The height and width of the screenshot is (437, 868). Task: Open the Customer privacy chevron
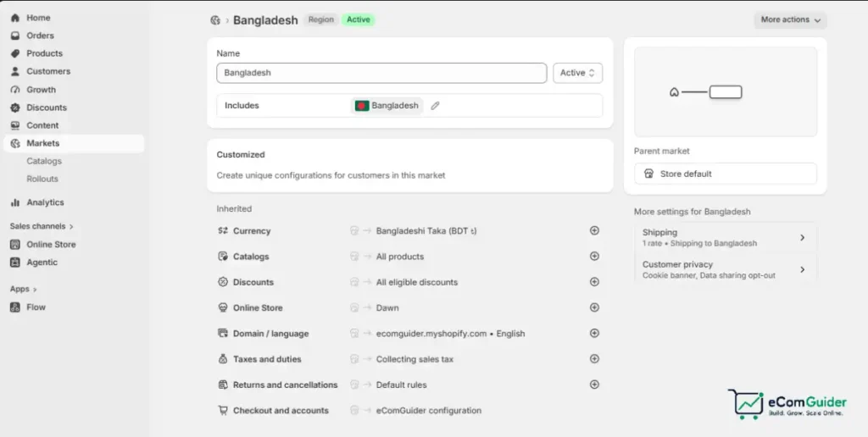pyautogui.click(x=802, y=270)
